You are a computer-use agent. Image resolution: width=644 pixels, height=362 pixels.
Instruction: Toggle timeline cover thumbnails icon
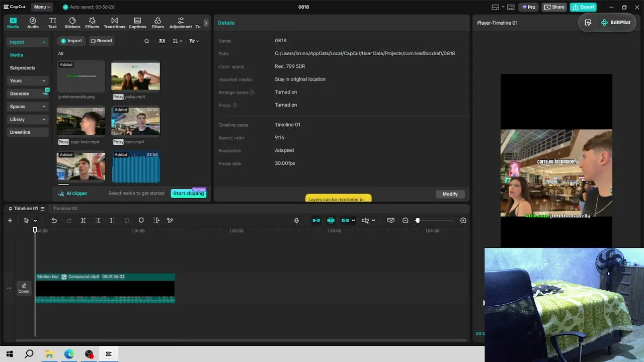click(390, 220)
